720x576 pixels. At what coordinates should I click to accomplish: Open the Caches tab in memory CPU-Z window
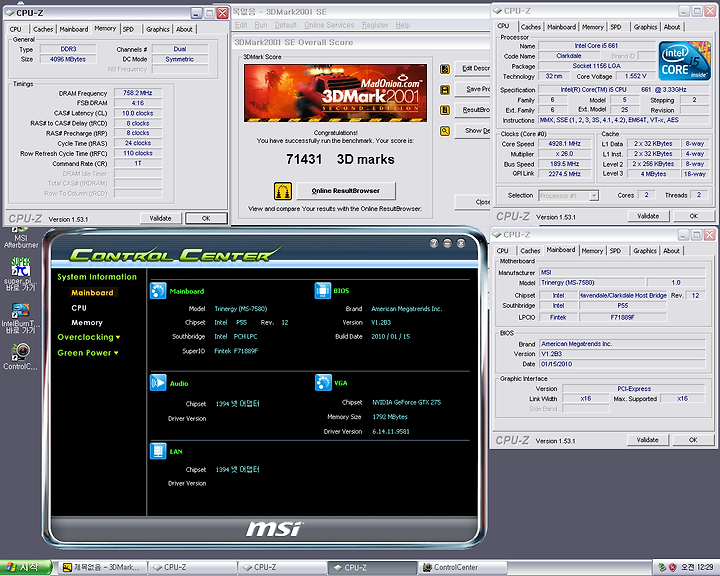[43, 29]
